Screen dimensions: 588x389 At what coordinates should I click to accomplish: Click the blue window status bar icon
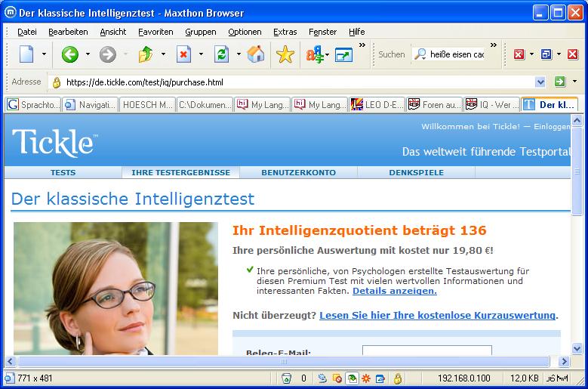point(380,378)
